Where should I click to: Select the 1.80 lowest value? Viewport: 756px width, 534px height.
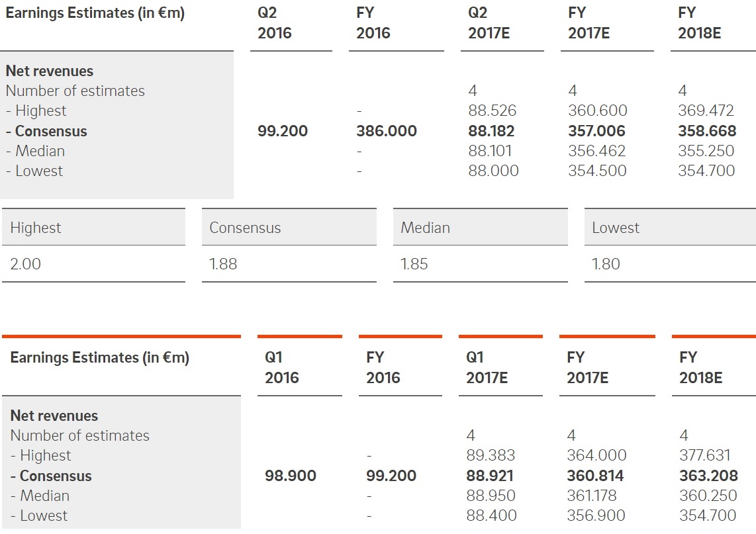[x=606, y=264]
